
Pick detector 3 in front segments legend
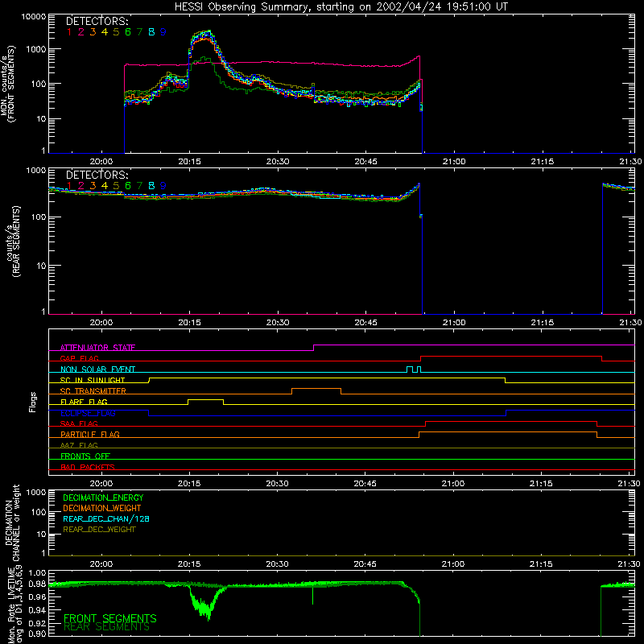tap(93, 32)
